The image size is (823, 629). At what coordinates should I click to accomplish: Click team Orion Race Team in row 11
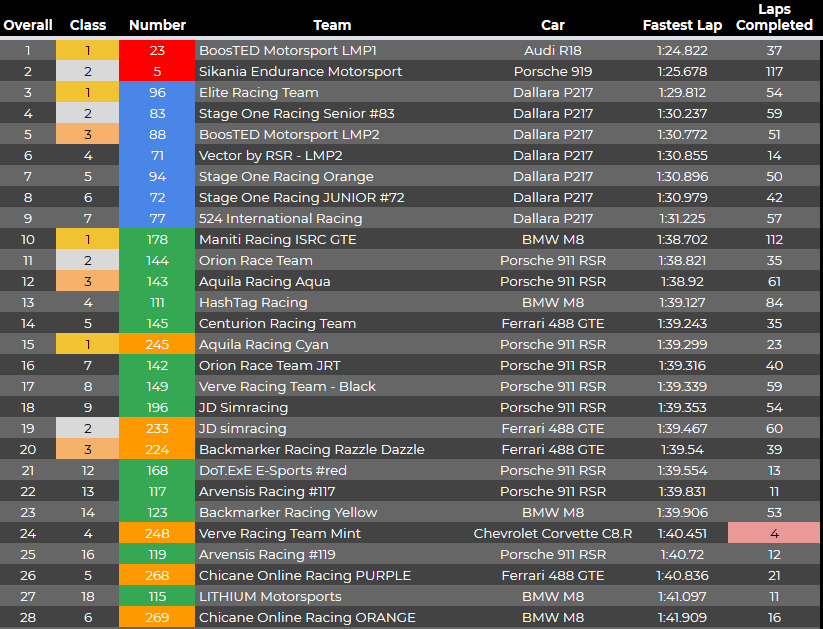(256, 260)
